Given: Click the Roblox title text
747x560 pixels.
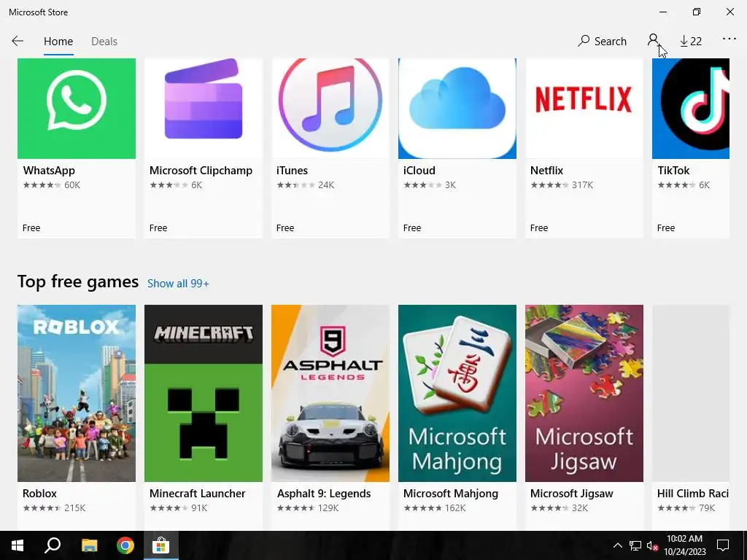Looking at the screenshot, I should click(39, 494).
